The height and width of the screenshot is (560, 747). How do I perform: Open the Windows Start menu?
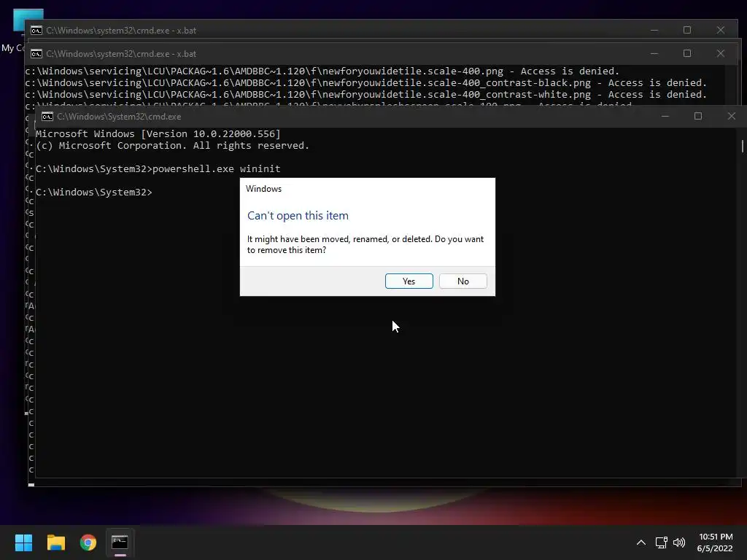click(23, 542)
